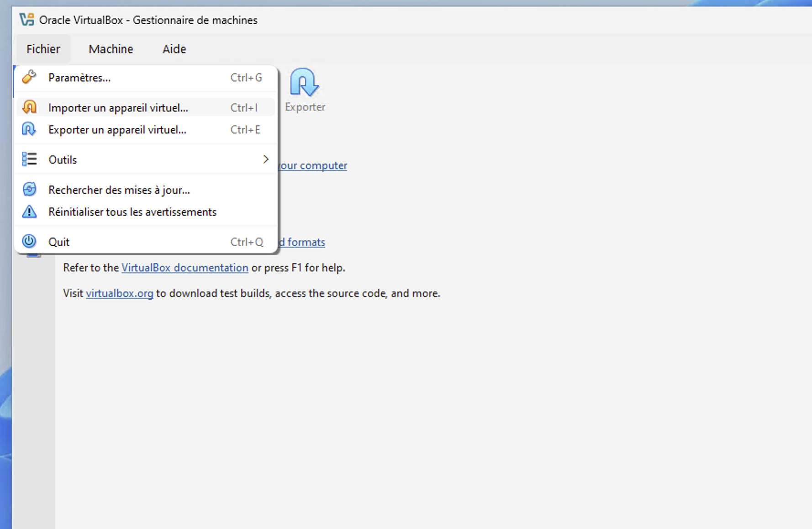
Task: Open the Aide menu
Action: click(174, 49)
